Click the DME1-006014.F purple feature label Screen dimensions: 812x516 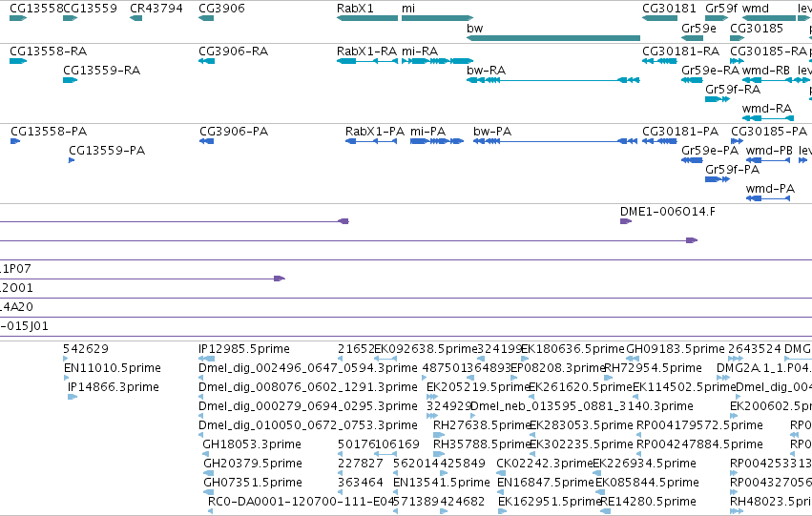click(x=668, y=212)
